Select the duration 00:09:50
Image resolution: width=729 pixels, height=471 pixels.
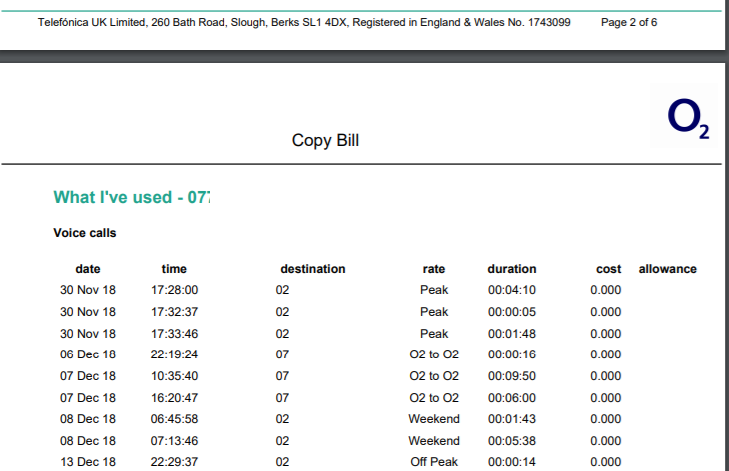click(x=512, y=376)
